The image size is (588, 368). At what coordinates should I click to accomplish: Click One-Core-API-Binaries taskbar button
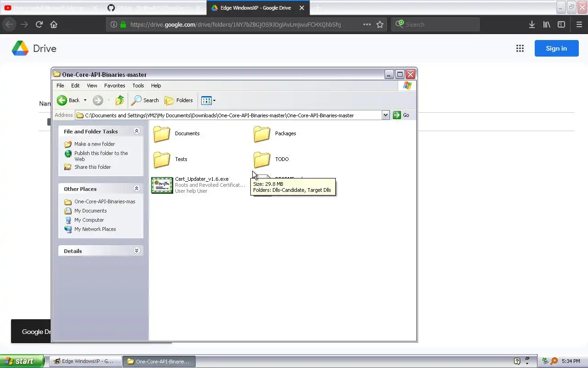click(x=160, y=361)
